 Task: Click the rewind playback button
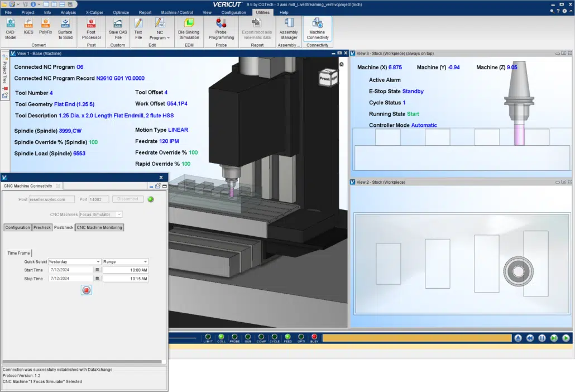(x=530, y=338)
